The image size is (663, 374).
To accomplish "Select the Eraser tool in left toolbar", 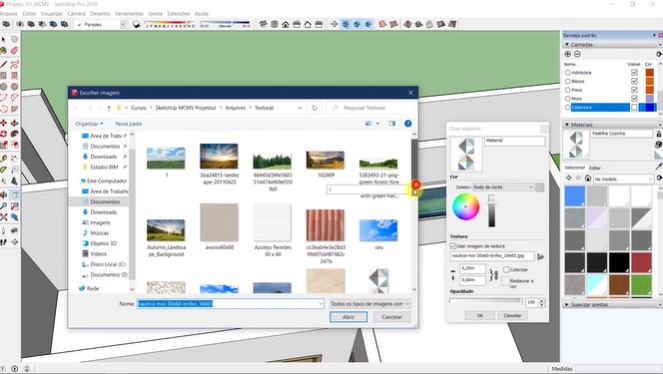I will coord(14,51).
